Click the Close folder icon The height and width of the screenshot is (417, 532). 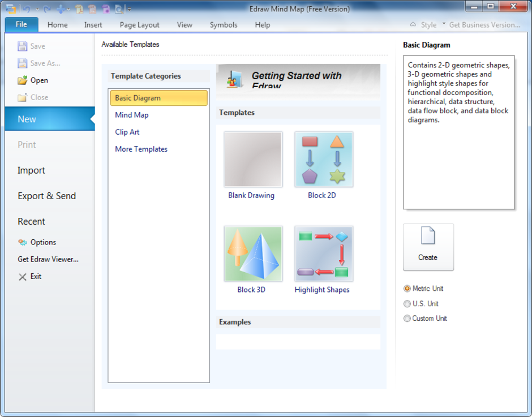click(23, 97)
